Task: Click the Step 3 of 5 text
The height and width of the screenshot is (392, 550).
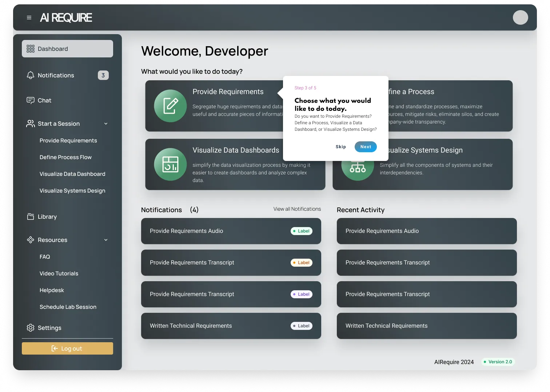Action: [305, 88]
